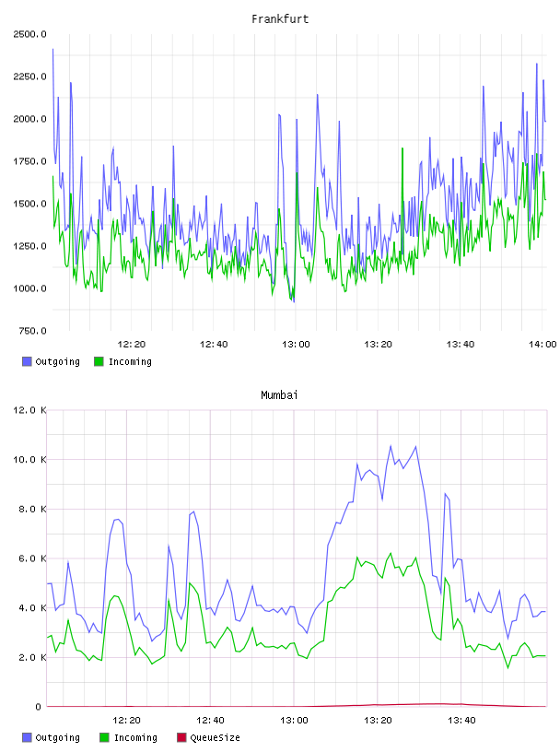
Task: Click the 12.0 K y-axis label in the Mumbai chart
Action: (29, 410)
